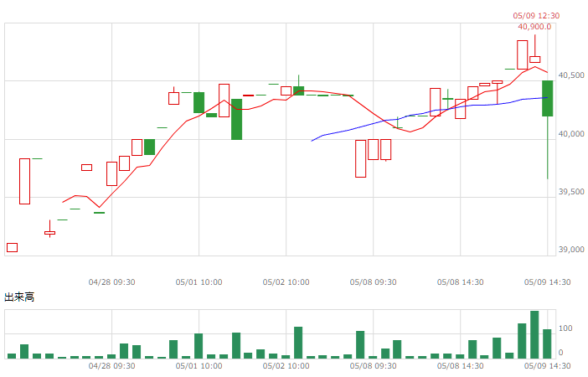Click the 出来高 volume label
Image resolution: width=588 pixels, height=377 pixels.
point(19,297)
